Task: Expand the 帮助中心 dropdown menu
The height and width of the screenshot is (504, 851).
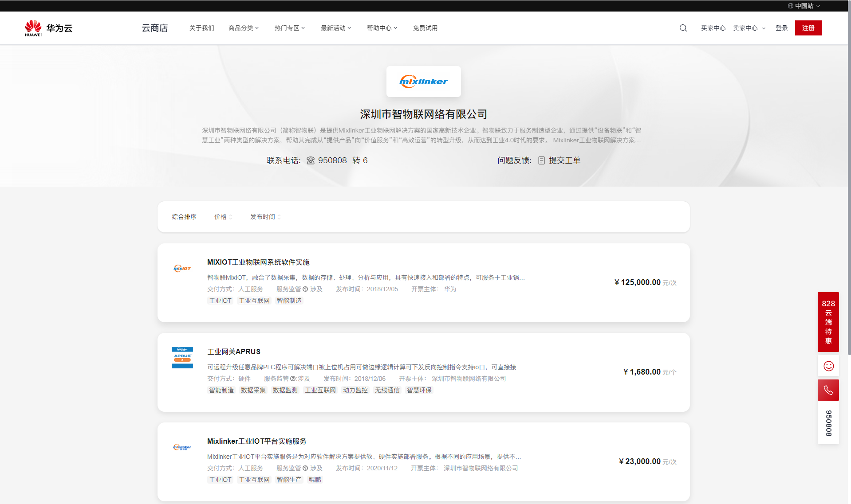Action: [x=382, y=28]
